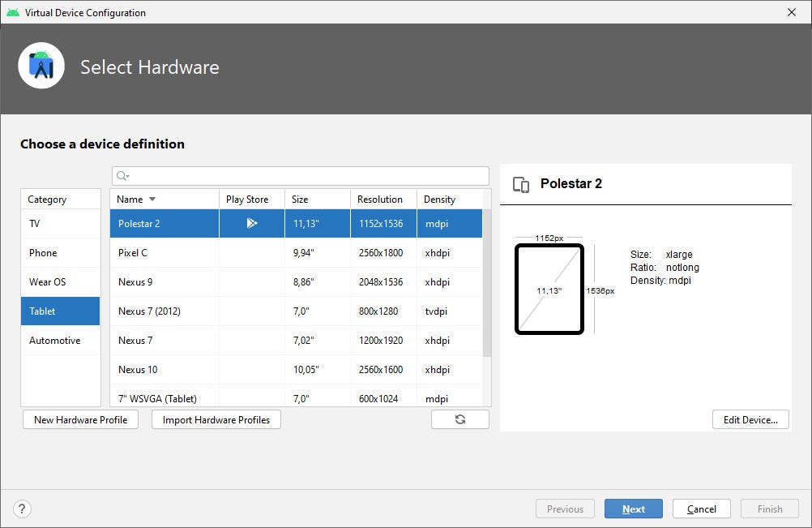Click the device icon beside Polestar 2 title
812x528 pixels.
point(521,184)
